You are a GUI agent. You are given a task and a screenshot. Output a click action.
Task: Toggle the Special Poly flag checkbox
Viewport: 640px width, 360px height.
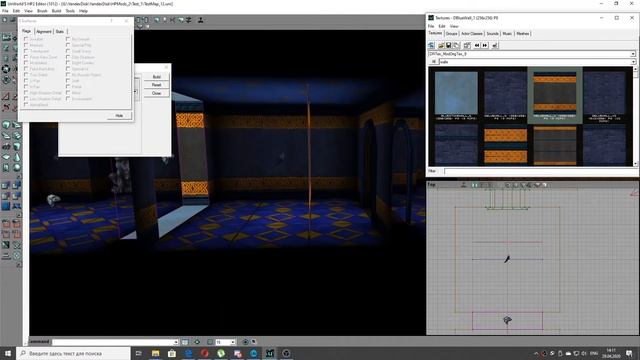[x=68, y=45]
